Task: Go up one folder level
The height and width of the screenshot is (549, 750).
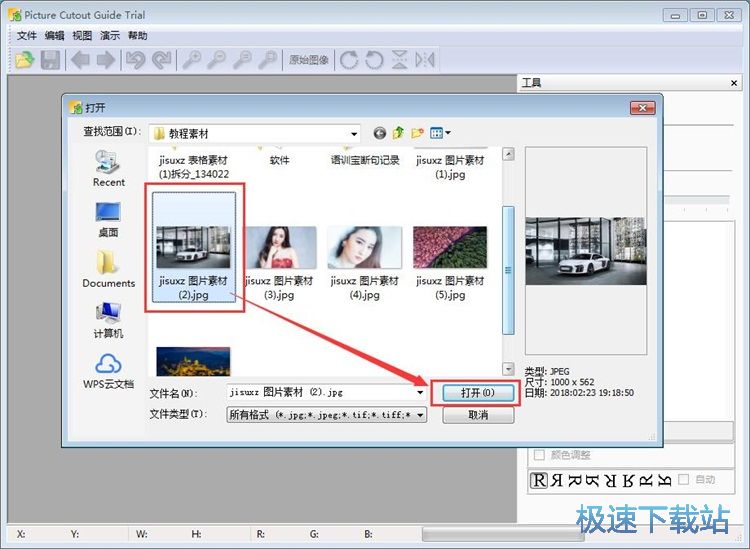Action: (x=399, y=133)
